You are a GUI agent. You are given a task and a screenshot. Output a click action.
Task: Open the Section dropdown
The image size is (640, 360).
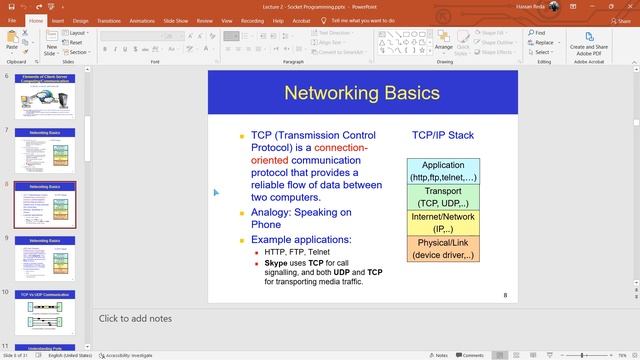click(x=76, y=52)
